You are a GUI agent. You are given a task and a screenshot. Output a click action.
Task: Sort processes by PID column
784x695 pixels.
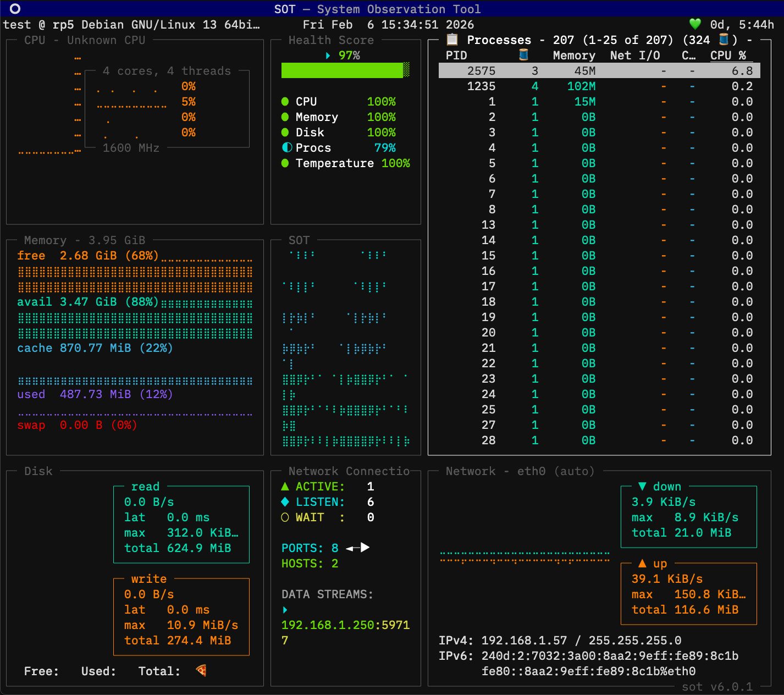456,55
